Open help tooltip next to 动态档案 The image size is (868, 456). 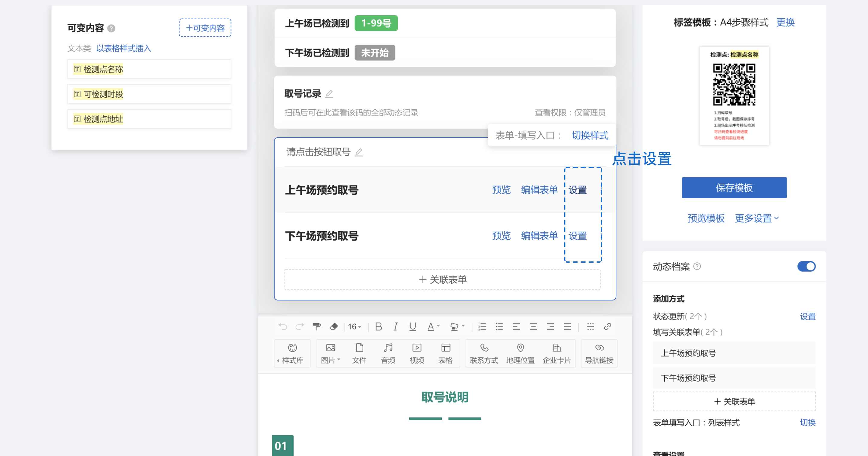[697, 266]
